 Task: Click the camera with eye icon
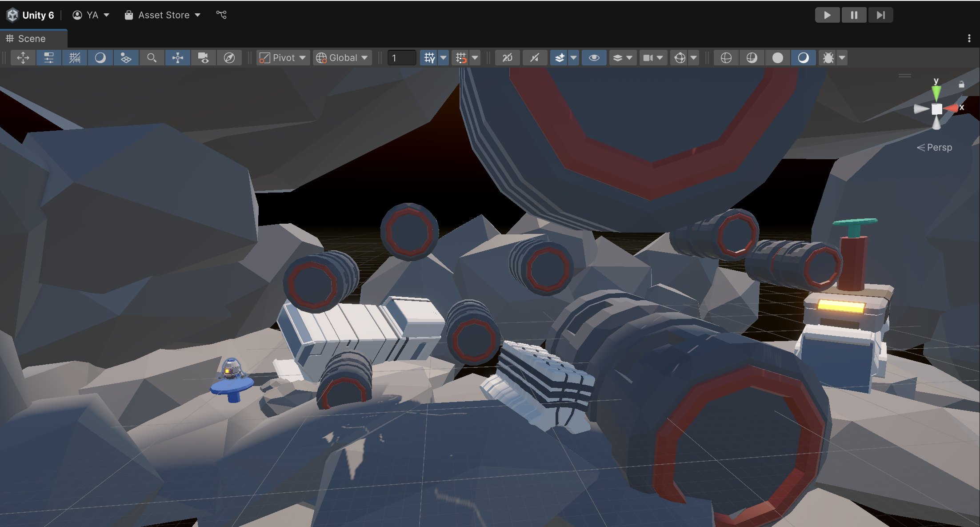pos(204,58)
